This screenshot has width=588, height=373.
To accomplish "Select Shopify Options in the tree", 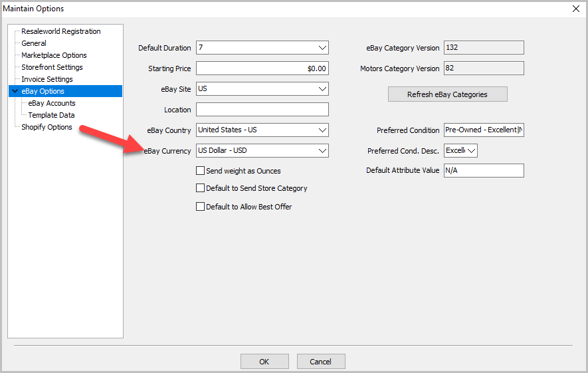I will tap(47, 127).
